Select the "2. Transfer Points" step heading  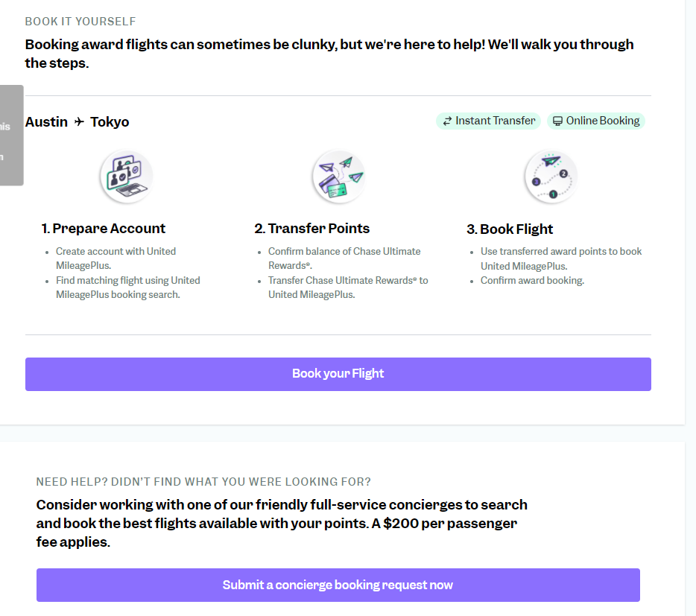click(x=311, y=229)
